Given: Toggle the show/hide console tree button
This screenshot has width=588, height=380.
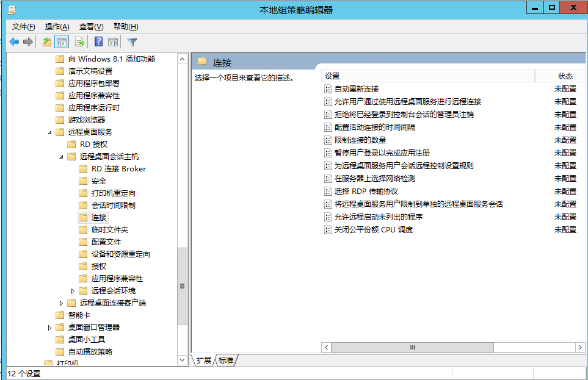Looking at the screenshot, I should pyautogui.click(x=61, y=42).
